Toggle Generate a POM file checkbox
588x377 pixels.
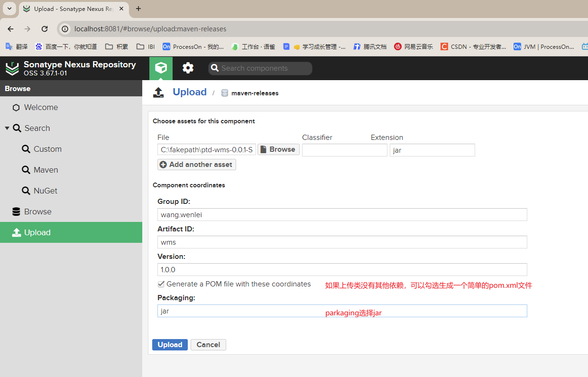(x=161, y=284)
